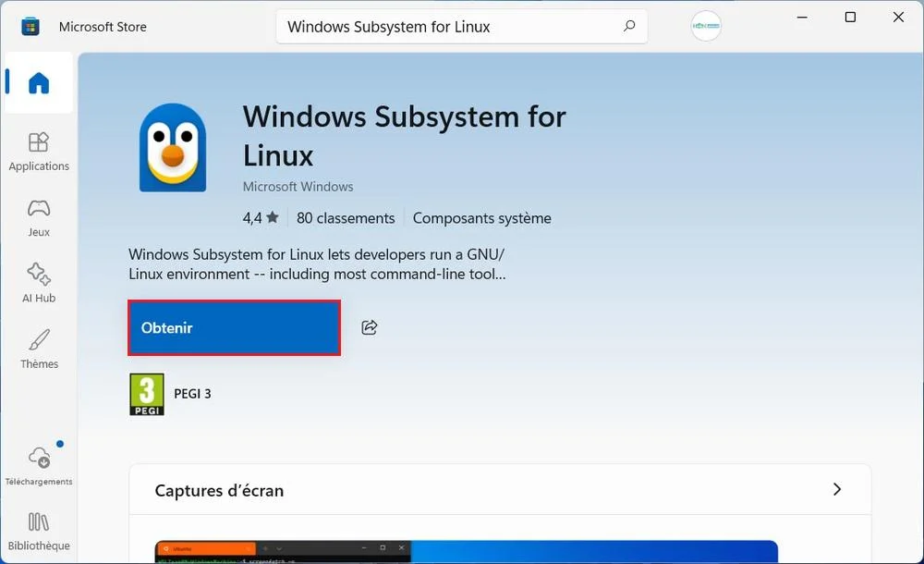Open the Applications section in sidebar
Screen dimensions: 924x564
click(x=39, y=152)
